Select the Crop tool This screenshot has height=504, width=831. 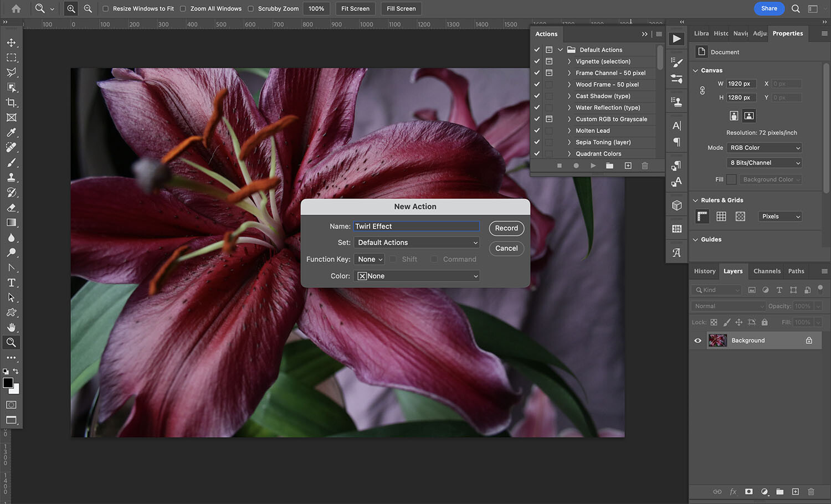coord(12,102)
